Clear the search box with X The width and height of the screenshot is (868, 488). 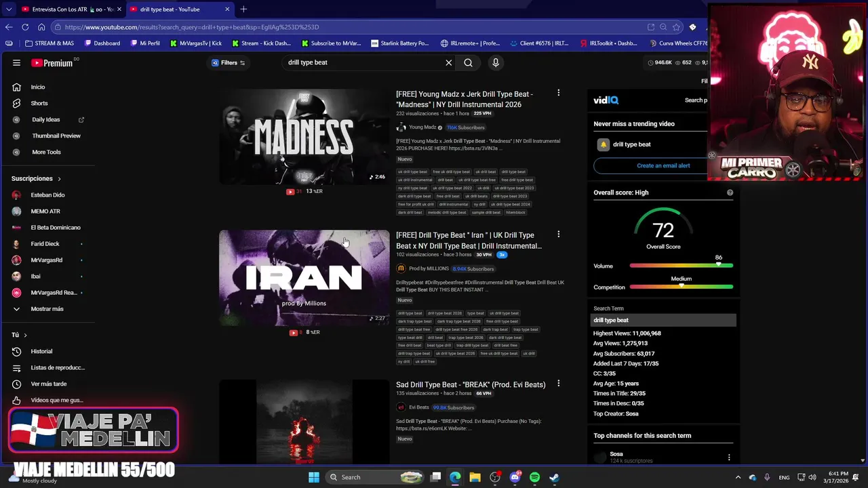[448, 62]
